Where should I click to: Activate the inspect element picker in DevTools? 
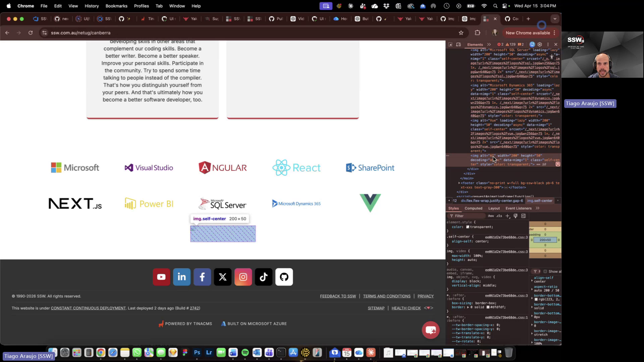(x=450, y=45)
